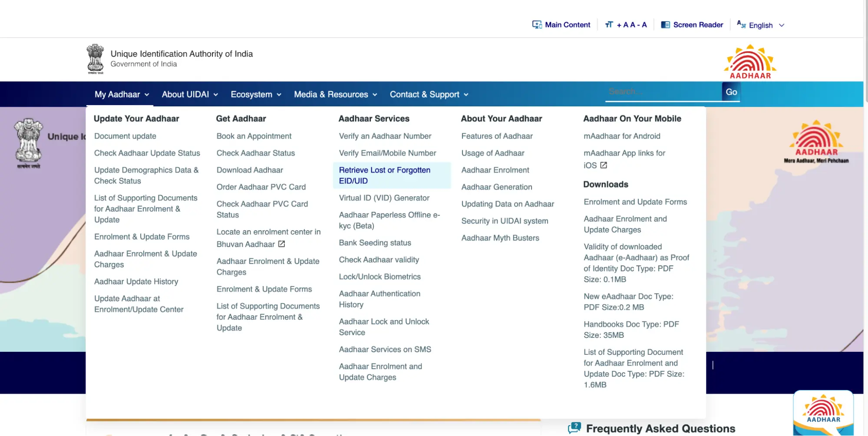
Task: Click the Main Content link
Action: click(567, 25)
